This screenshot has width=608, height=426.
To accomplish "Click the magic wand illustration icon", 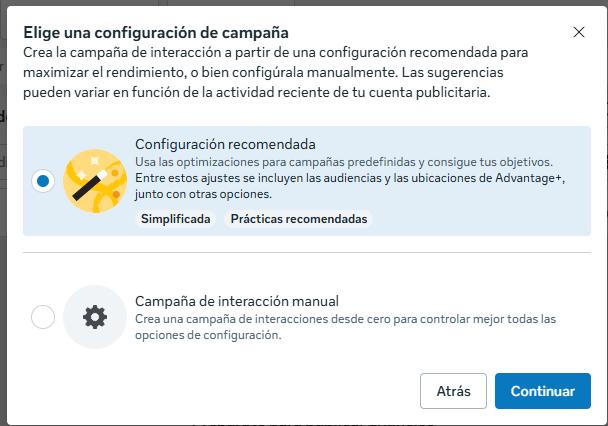I will coord(94,181).
